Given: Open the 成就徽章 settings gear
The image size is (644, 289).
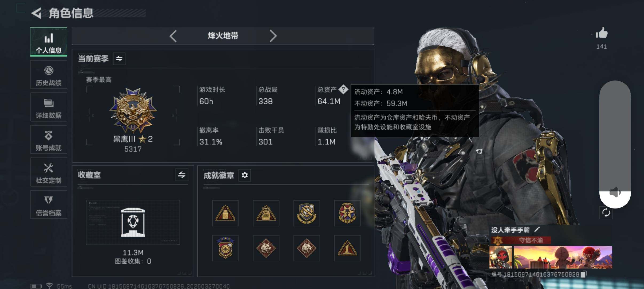Looking at the screenshot, I should pyautogui.click(x=245, y=175).
